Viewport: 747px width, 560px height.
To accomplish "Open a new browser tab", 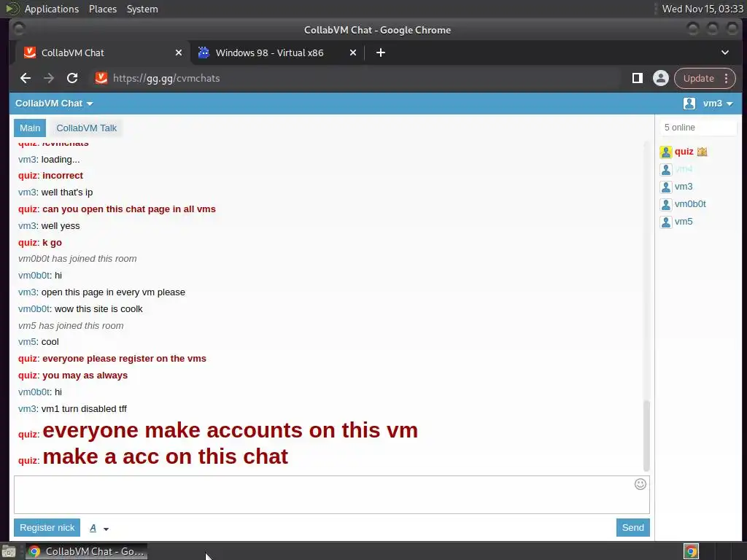I will click(380, 52).
